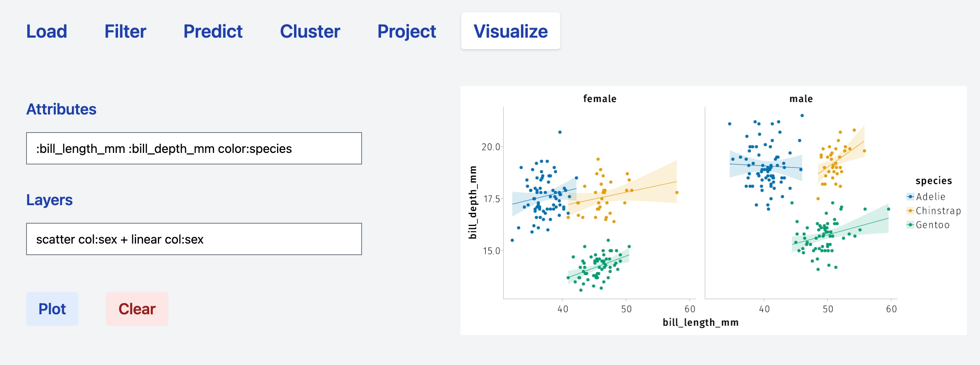Screen dimensions: 980x365
Task: Click the Chinstrap legend color swatch
Action: coord(910,211)
